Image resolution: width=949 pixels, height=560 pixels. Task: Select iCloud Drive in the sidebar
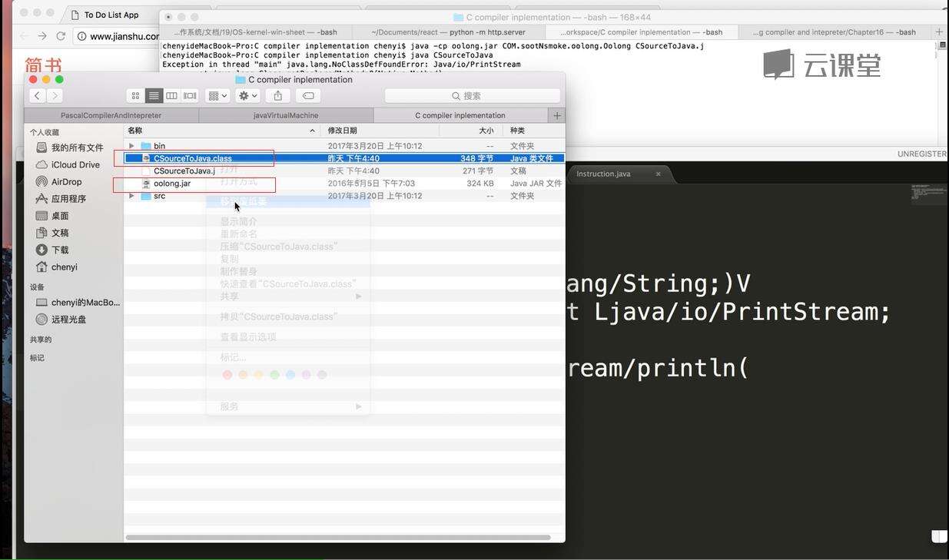coord(75,165)
